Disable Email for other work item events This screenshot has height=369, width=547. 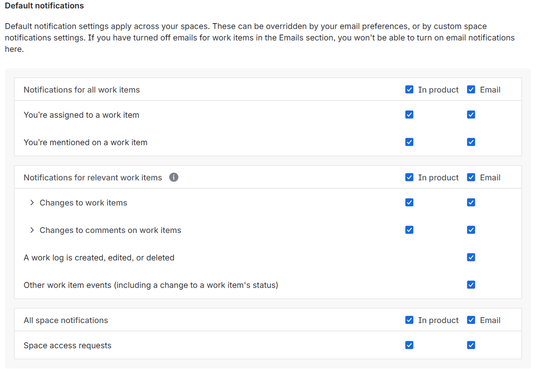(471, 285)
